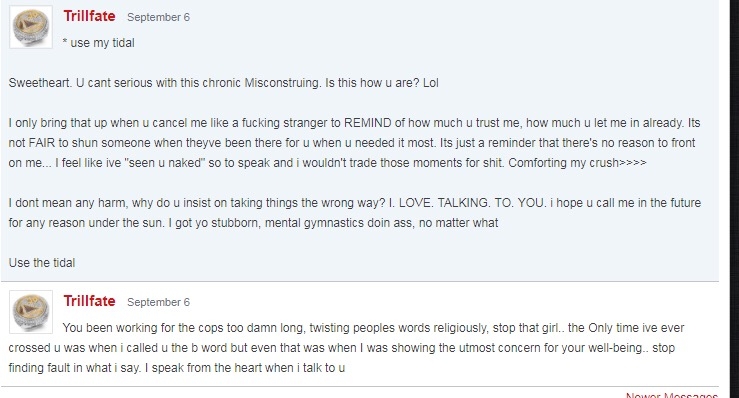Open Trillfate's ring avatar in second message

coord(31,312)
